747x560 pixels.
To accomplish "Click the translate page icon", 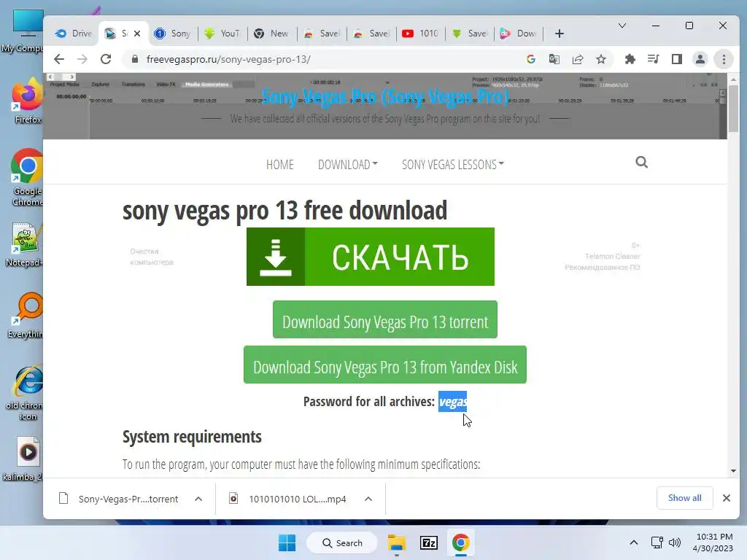I will 554,59.
